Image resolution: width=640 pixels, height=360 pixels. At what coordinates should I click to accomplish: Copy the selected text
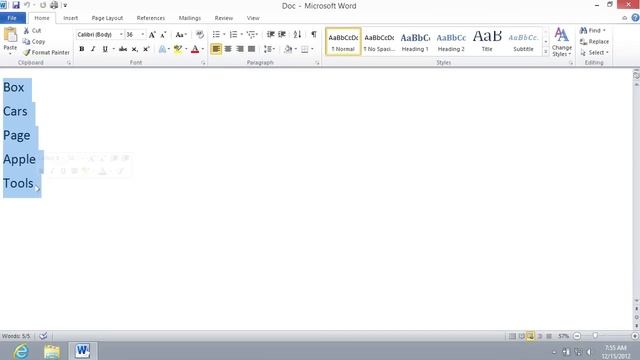pyautogui.click(x=34, y=42)
